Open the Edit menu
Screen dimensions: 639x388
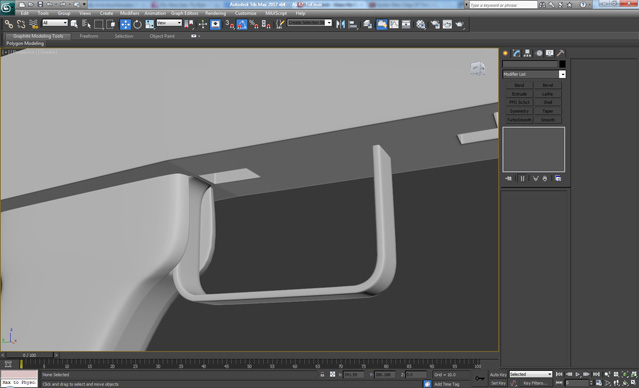[24, 13]
